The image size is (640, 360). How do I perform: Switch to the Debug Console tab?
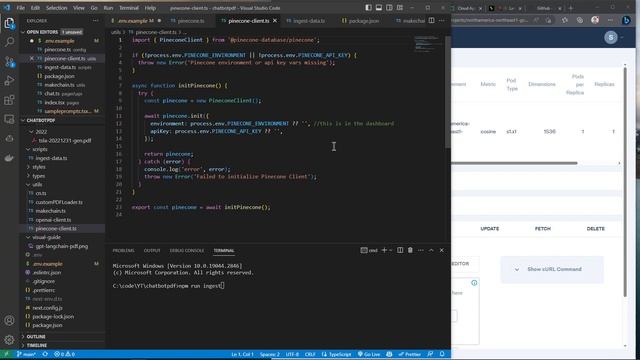tap(187, 251)
